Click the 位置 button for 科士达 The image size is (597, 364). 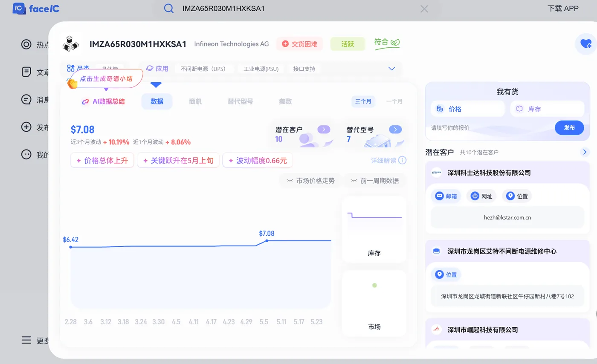[517, 196]
